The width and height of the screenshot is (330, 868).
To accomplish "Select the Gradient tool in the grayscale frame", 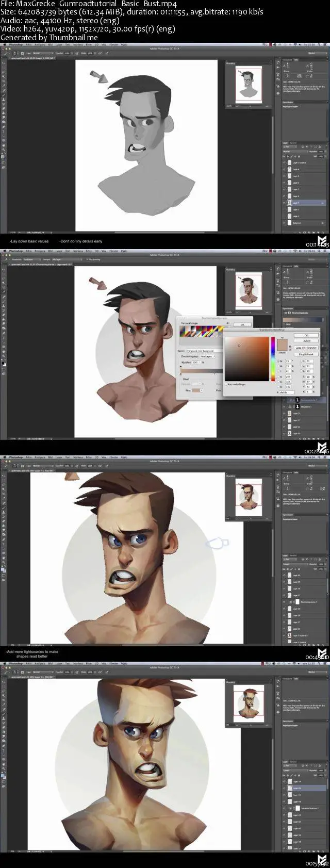I will coord(4,113).
